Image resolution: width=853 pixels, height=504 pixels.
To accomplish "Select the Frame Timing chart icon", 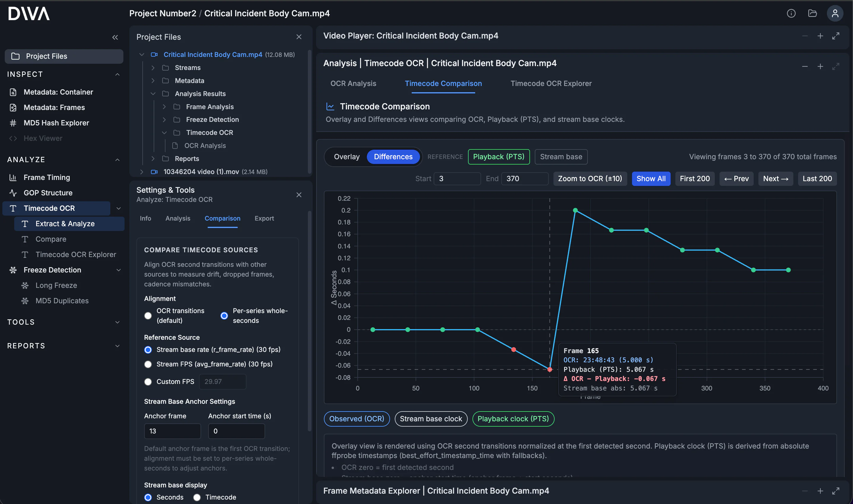I will 13,178.
